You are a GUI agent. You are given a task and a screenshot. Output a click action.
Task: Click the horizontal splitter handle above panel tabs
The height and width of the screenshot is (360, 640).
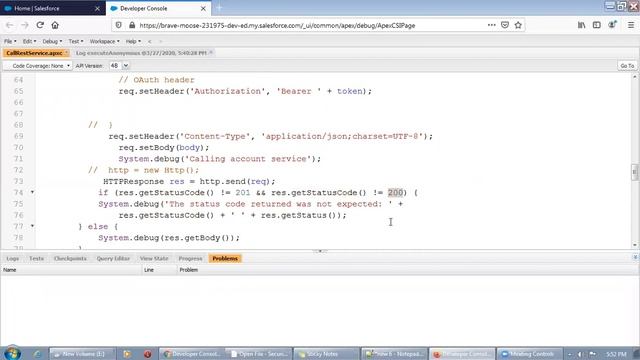tap(320, 251)
